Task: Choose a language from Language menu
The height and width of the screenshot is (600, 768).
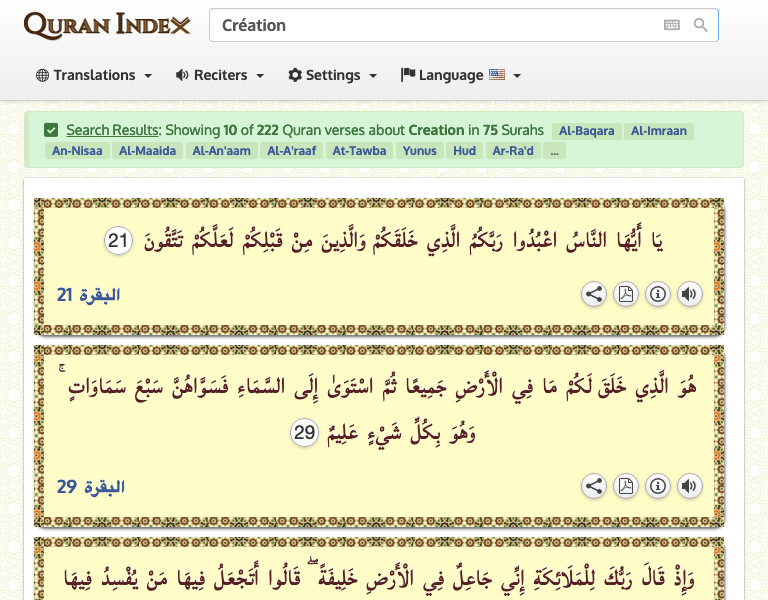Action: pos(460,75)
